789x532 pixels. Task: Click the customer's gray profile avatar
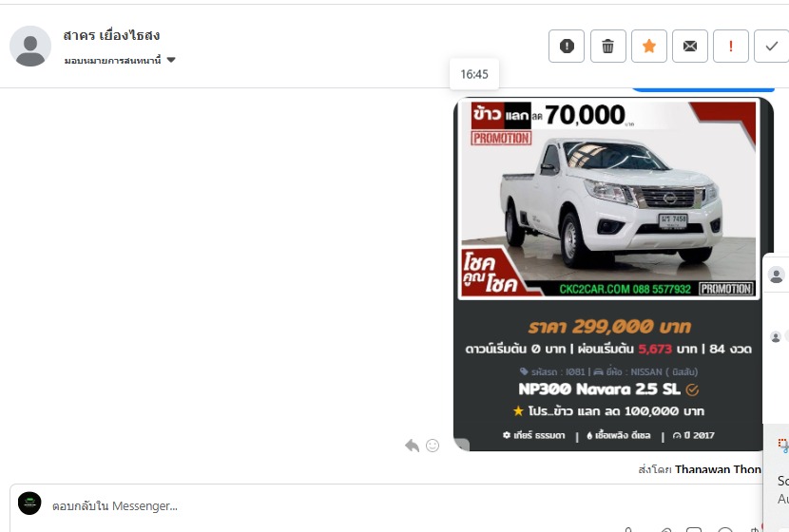coord(30,47)
